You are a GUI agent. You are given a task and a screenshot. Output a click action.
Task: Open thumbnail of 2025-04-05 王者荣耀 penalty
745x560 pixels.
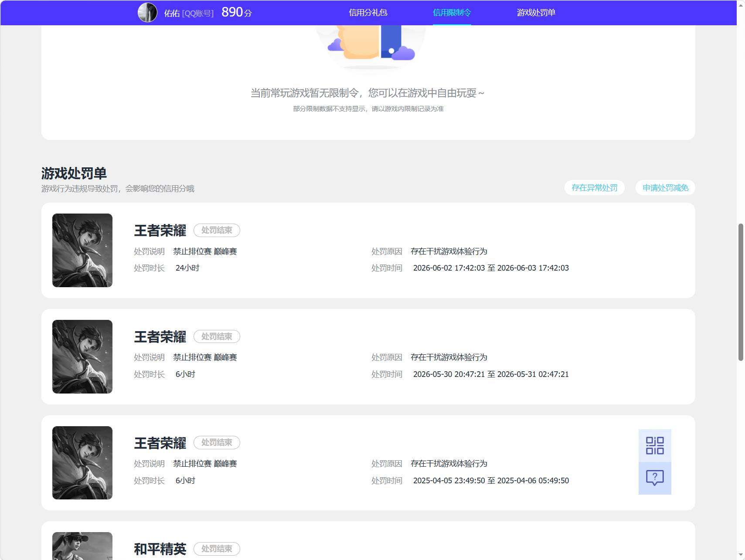tap(82, 463)
